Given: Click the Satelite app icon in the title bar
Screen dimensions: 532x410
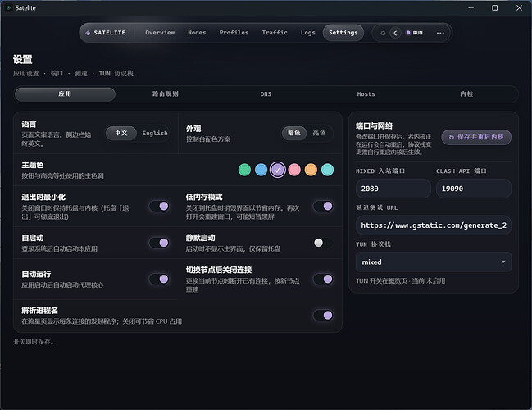Looking at the screenshot, I should click(x=8, y=7).
